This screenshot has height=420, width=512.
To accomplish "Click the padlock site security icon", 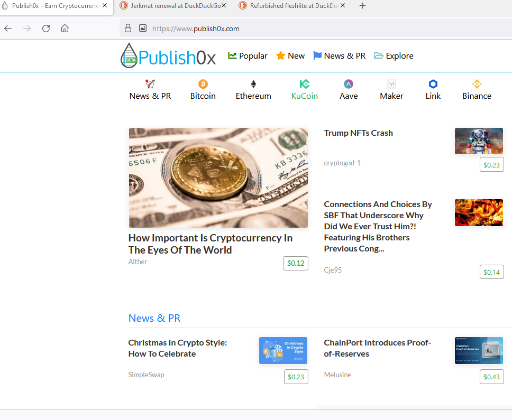I will coord(128,28).
